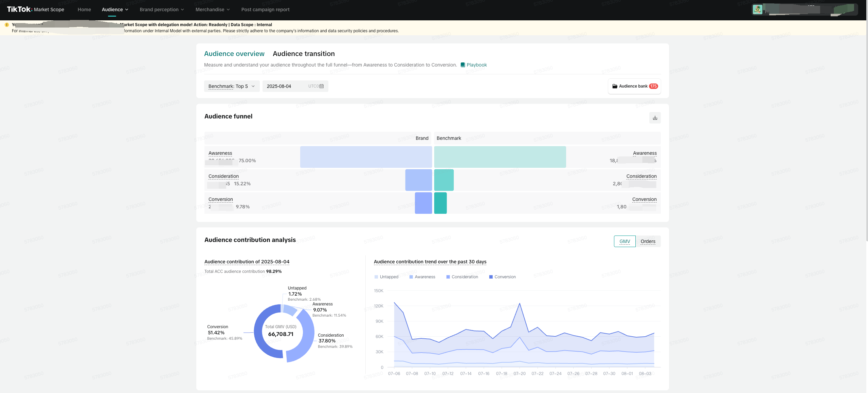Open the Playbook link
The width and height of the screenshot is (868, 393).
(x=476, y=65)
